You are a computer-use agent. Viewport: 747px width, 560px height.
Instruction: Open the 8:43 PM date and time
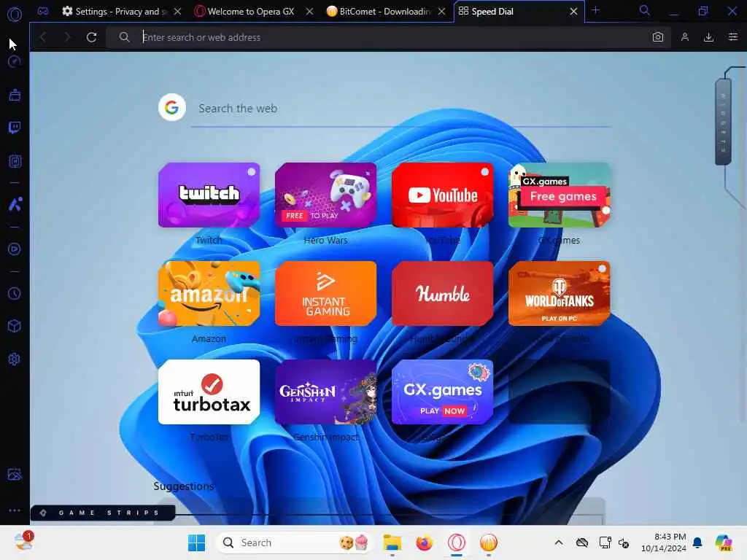click(x=664, y=542)
